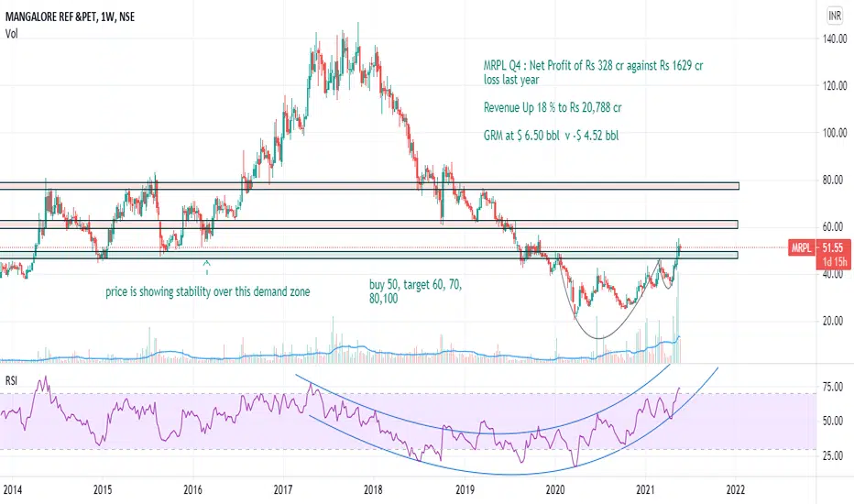Image resolution: width=854 pixels, height=504 pixels.
Task: Click the 'MRPL Q4 : Net Profit' annotation
Action: click(593, 72)
